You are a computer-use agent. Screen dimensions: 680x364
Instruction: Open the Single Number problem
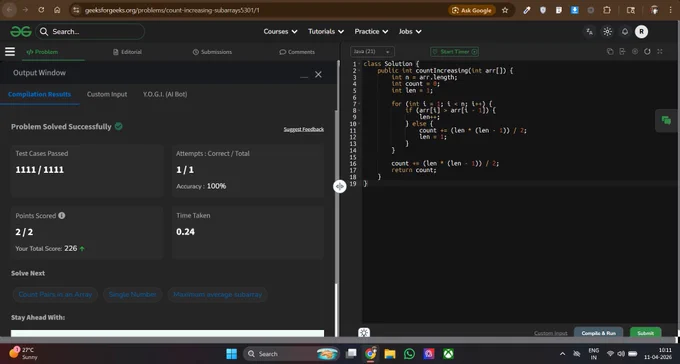coord(132,294)
